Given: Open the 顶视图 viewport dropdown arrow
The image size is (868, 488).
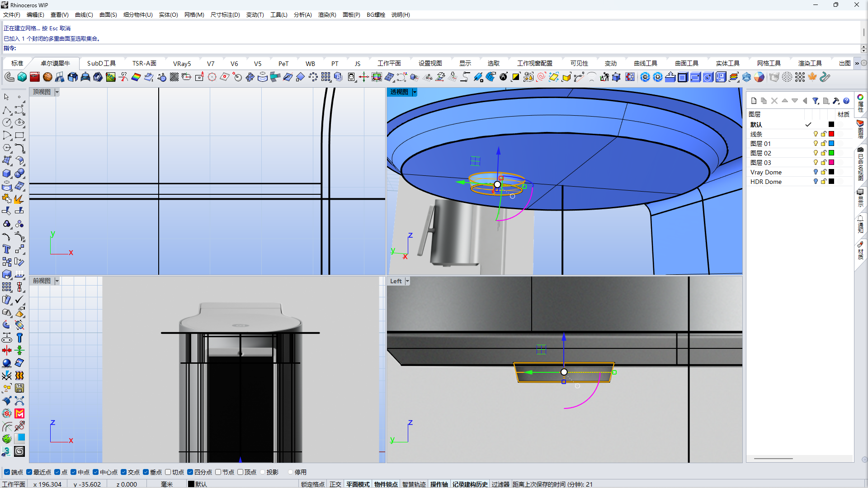Looking at the screenshot, I should click(x=57, y=92).
